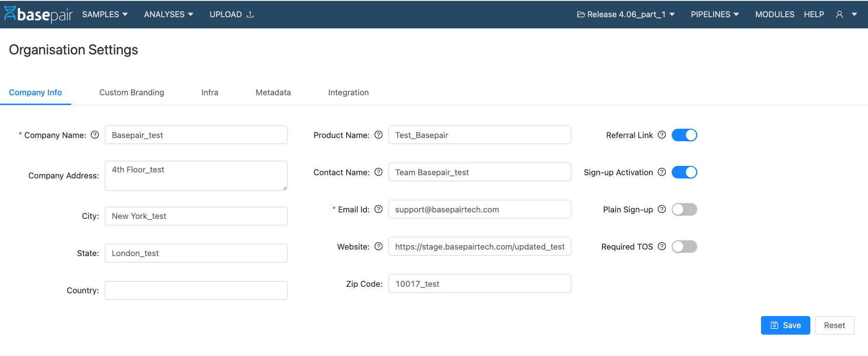Click the help icon beside Contact Name
This screenshot has width=868, height=356.
(x=379, y=172)
